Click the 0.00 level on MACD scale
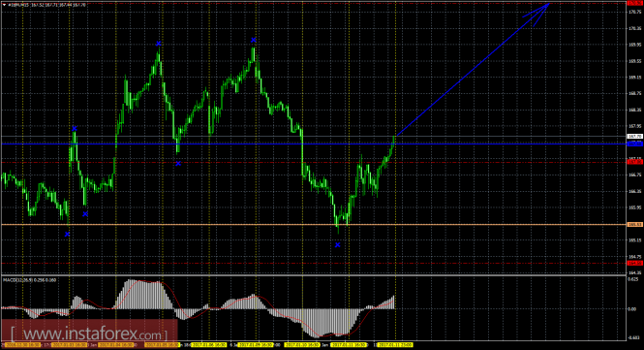The width and height of the screenshot is (644, 350). point(632,309)
